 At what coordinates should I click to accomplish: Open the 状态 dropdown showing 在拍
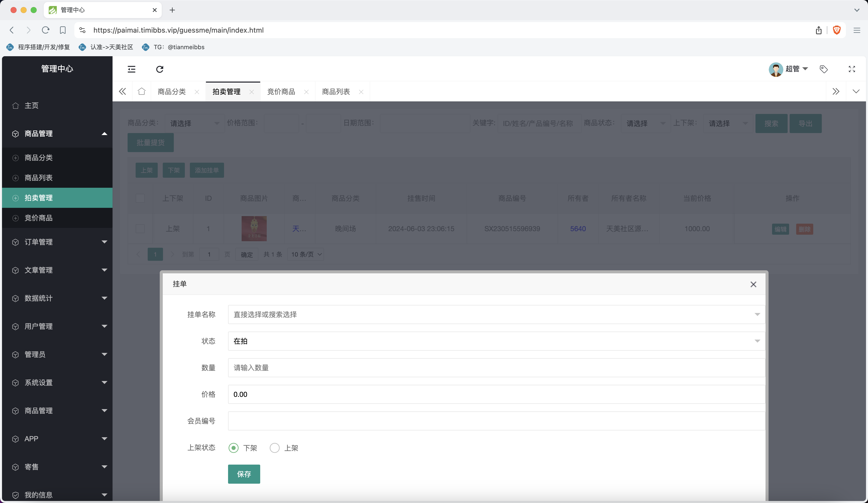click(x=496, y=341)
